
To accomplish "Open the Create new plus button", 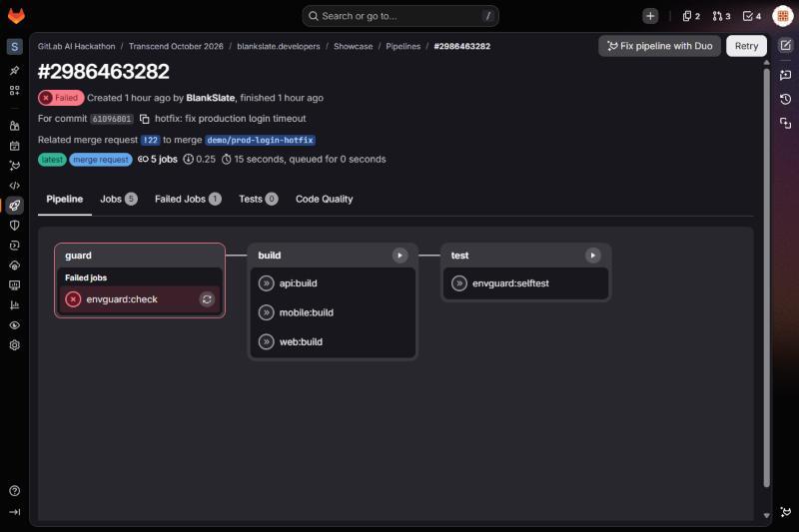I will [650, 16].
